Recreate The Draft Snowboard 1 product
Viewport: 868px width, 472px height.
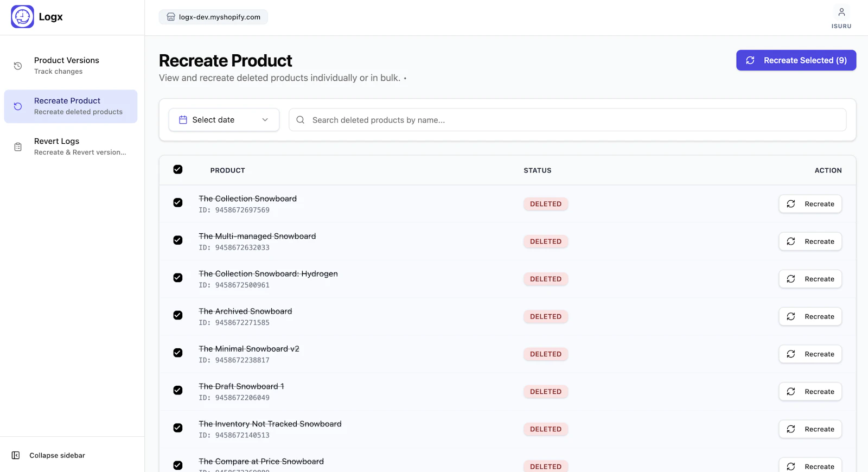point(810,391)
